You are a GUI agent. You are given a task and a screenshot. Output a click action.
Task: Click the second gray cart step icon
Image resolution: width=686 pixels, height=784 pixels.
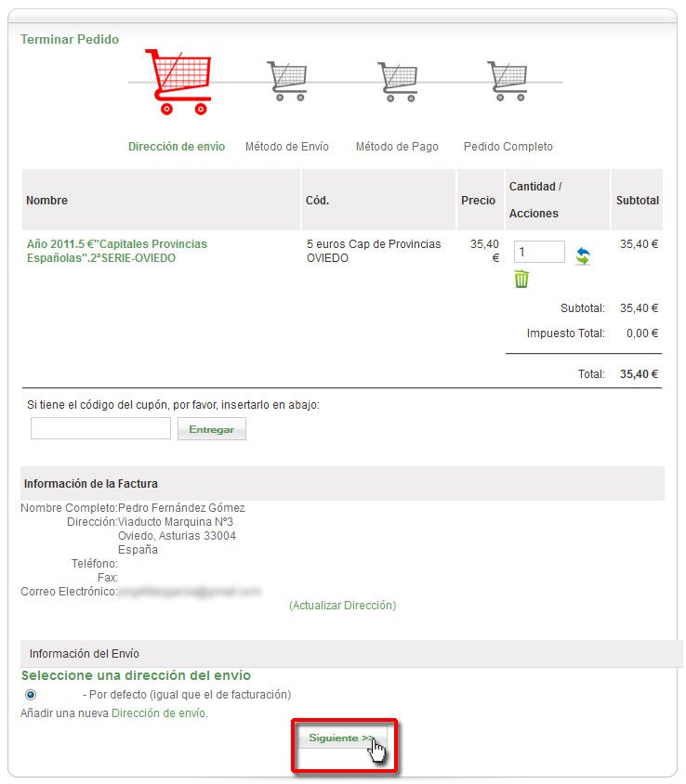(286, 81)
